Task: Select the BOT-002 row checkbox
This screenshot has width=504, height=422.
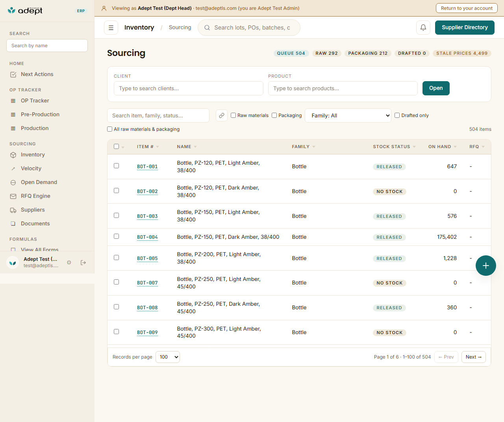Action: click(x=116, y=191)
